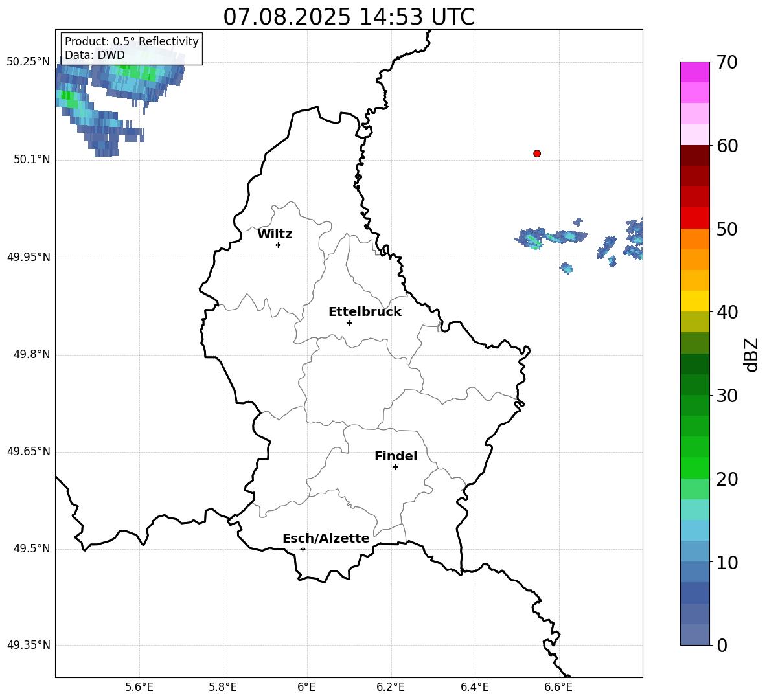Click the 49.5°N latitude label
Image resolution: width=767 pixels, height=700 pixels.
coord(32,548)
